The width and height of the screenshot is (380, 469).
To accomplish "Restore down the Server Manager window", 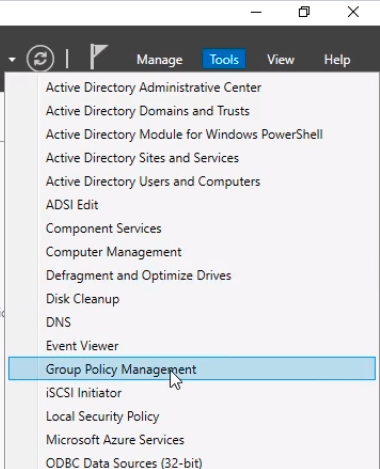I will click(304, 12).
